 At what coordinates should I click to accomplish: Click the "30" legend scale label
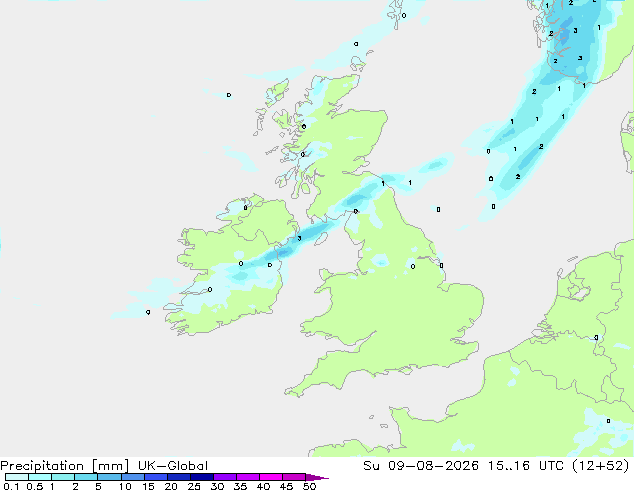tap(217, 486)
